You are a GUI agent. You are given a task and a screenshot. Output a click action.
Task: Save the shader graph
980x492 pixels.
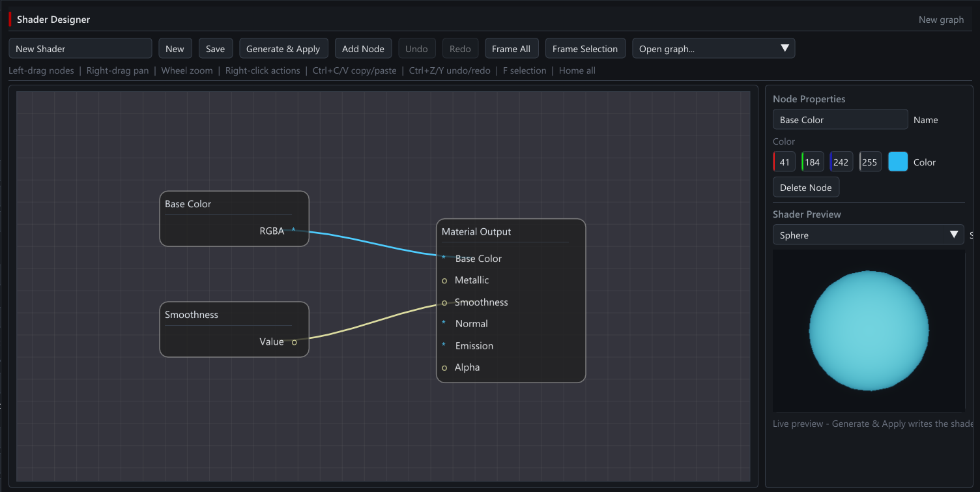(215, 48)
